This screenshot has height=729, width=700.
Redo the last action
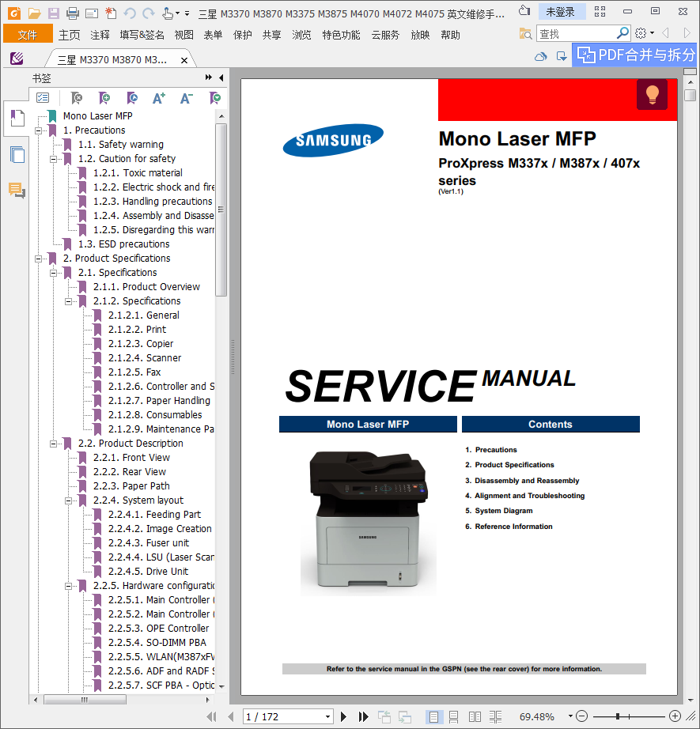coord(149,13)
